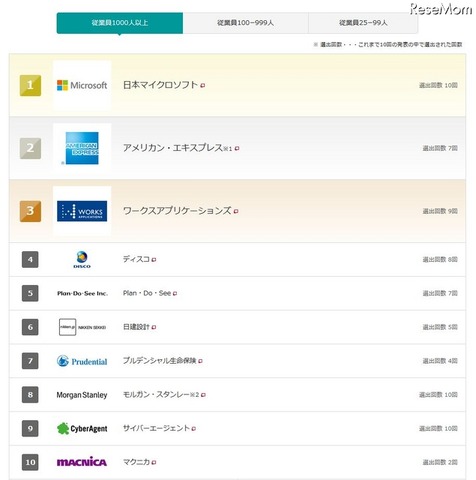Select the 従業員1000人以上 tab
Screen dimensions: 476x480
coord(120,23)
